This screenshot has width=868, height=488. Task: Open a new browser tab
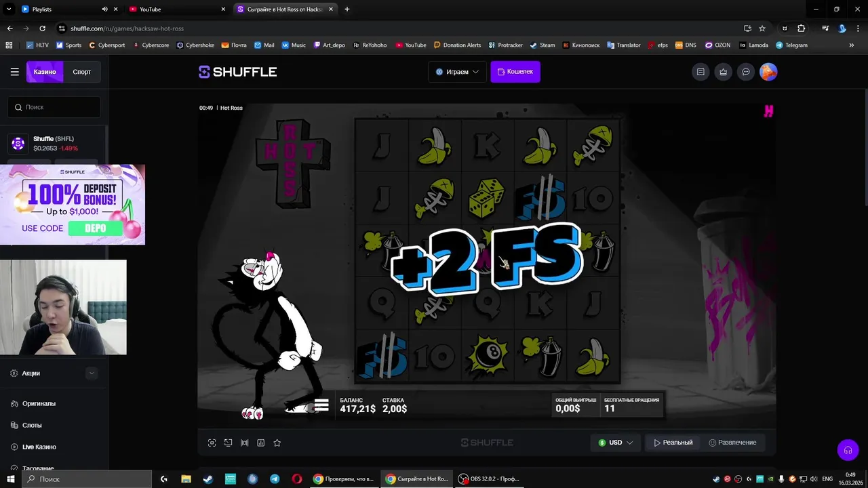pyautogui.click(x=347, y=9)
